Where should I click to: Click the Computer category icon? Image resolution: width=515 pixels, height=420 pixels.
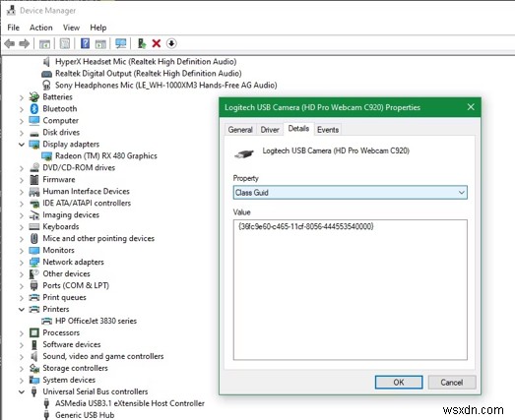point(34,120)
